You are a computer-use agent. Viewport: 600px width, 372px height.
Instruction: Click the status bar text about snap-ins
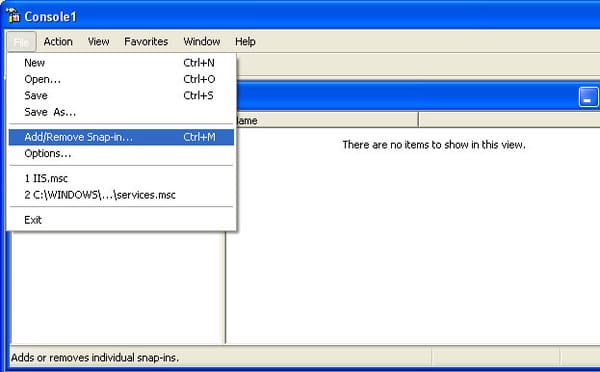pos(95,358)
